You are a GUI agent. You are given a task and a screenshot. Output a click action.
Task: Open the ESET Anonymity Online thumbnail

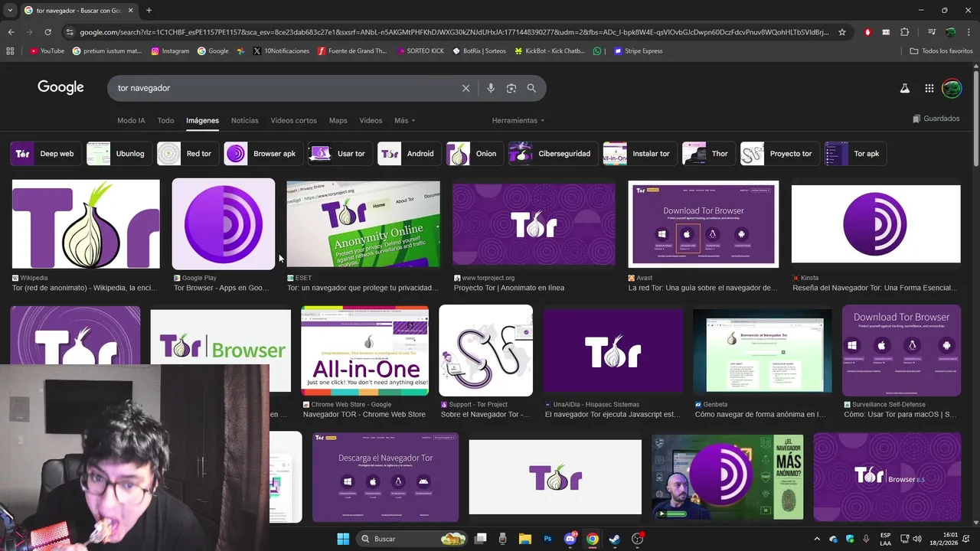[x=364, y=224]
